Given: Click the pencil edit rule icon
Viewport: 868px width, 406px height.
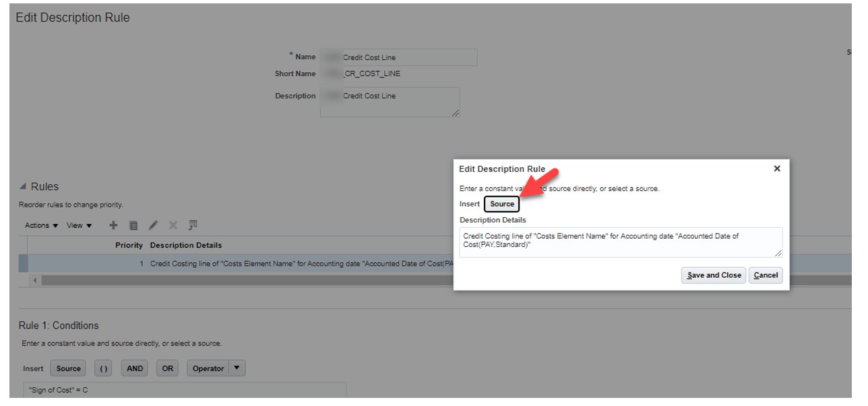Looking at the screenshot, I should [x=152, y=225].
